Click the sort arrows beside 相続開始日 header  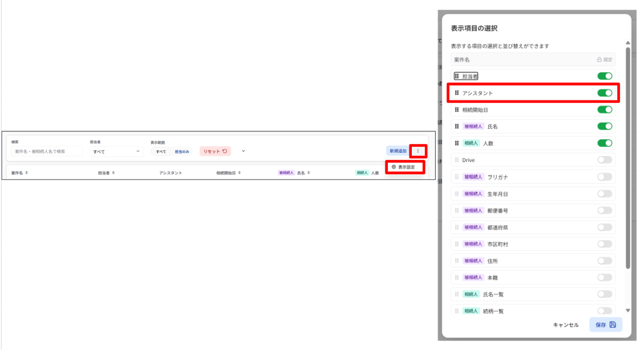click(x=239, y=173)
